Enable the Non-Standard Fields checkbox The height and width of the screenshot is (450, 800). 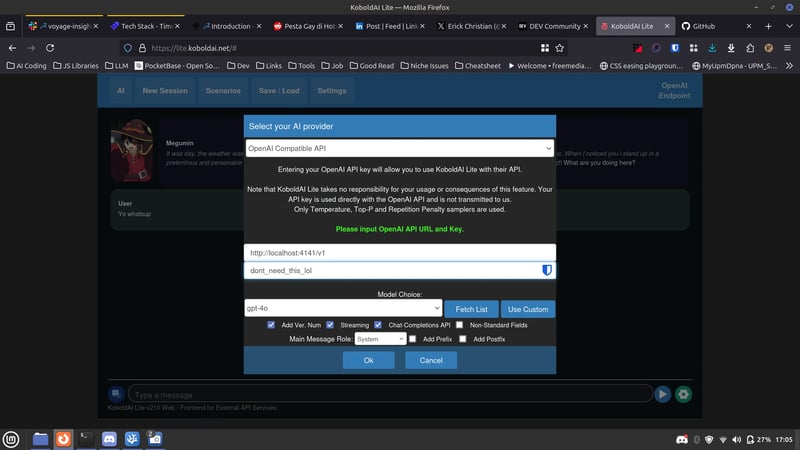pyautogui.click(x=459, y=324)
